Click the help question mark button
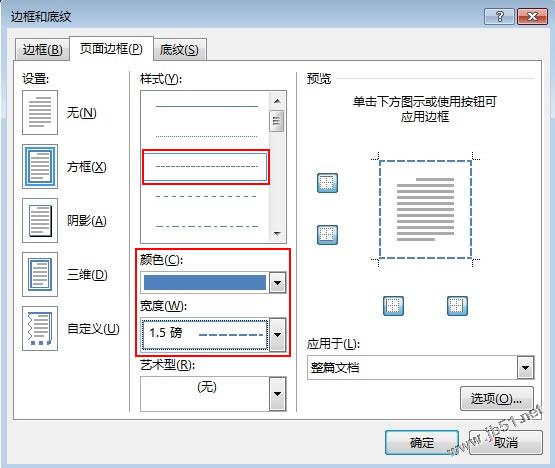Image resolution: width=555 pixels, height=468 pixels. point(499,17)
